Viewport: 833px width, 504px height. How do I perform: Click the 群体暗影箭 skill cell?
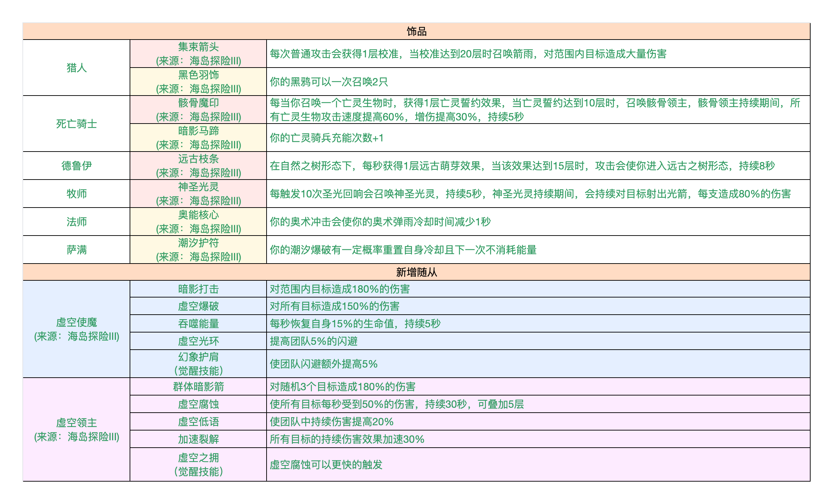tap(198, 387)
